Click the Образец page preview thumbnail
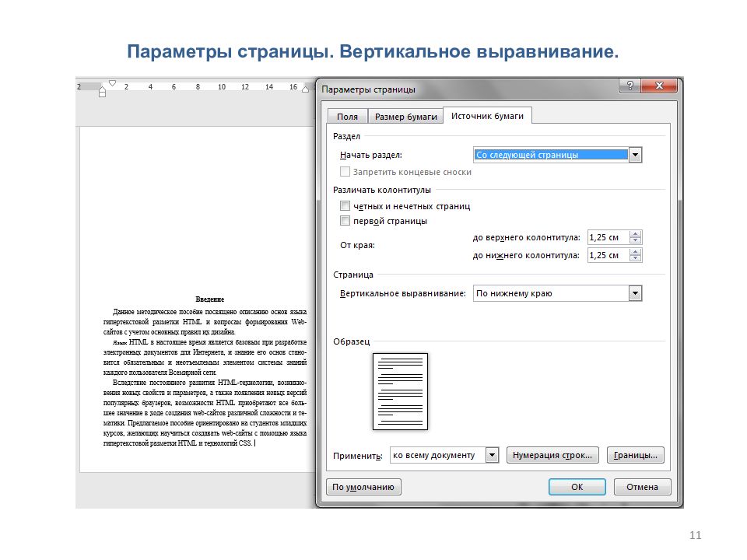747x560 pixels. tap(400, 391)
